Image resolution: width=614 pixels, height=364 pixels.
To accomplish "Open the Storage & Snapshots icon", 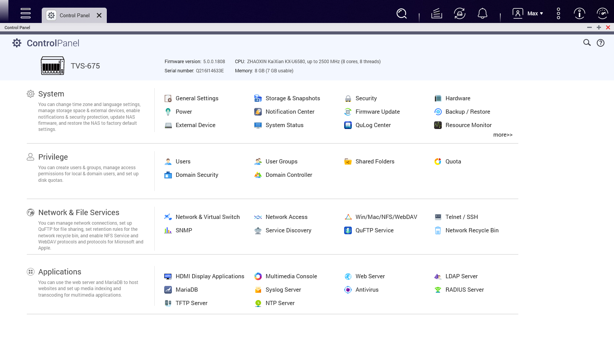I will (258, 98).
